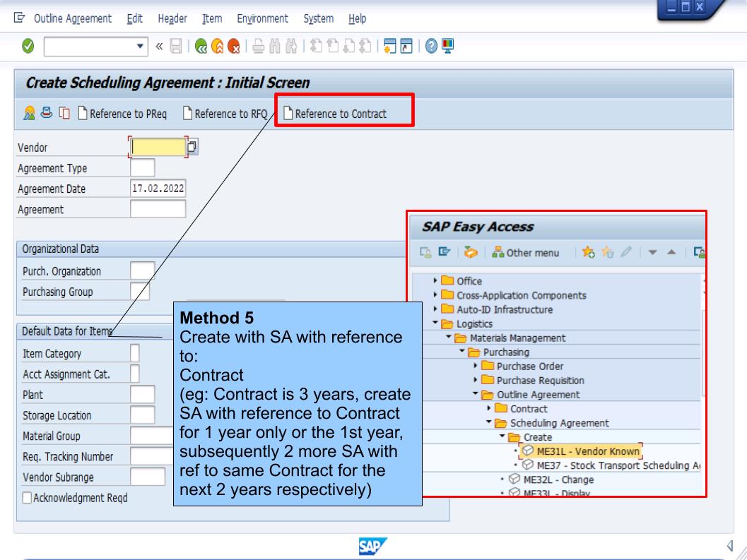
Task: Click the Previous Page icon
Action: pos(333,46)
